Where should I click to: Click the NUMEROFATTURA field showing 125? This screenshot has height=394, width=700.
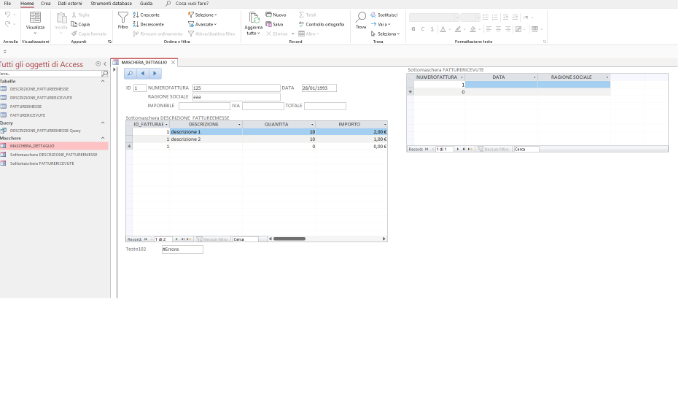pyautogui.click(x=236, y=88)
